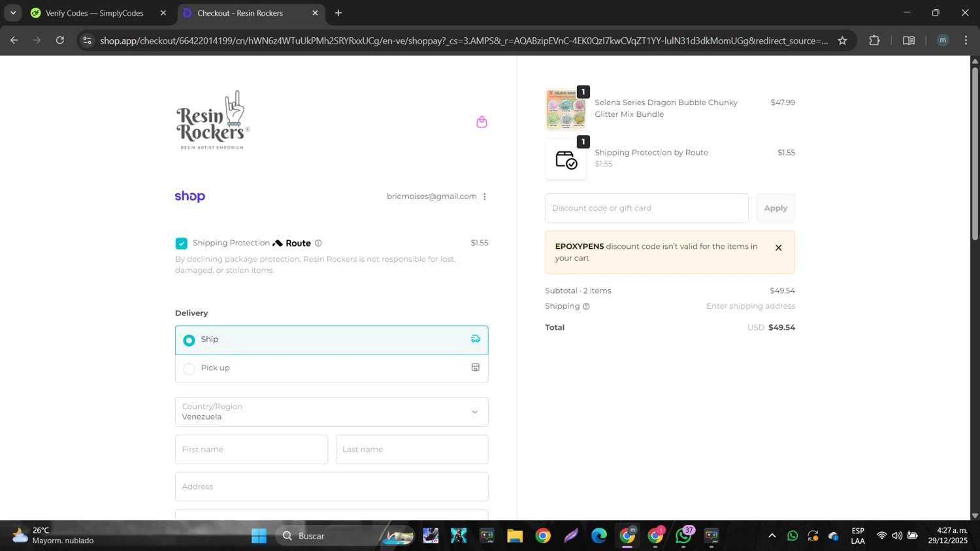Open Microsoft Edge from taskbar
The height and width of the screenshot is (551, 980).
599,536
